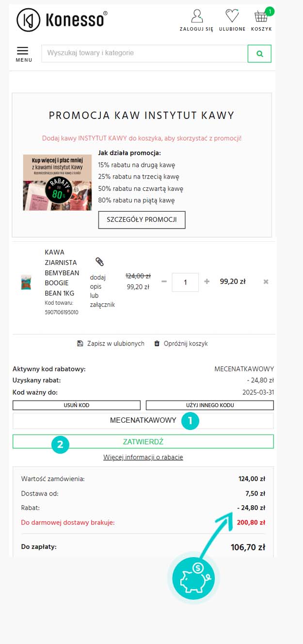Screen dimensions: 303x644
Task: Click the green search magnifier button
Action: pyautogui.click(x=259, y=54)
